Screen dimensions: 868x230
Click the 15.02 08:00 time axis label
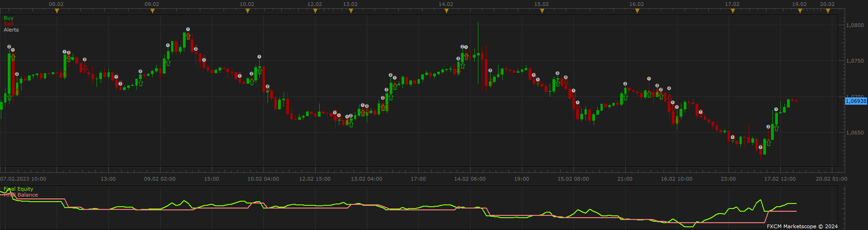pyautogui.click(x=573, y=179)
